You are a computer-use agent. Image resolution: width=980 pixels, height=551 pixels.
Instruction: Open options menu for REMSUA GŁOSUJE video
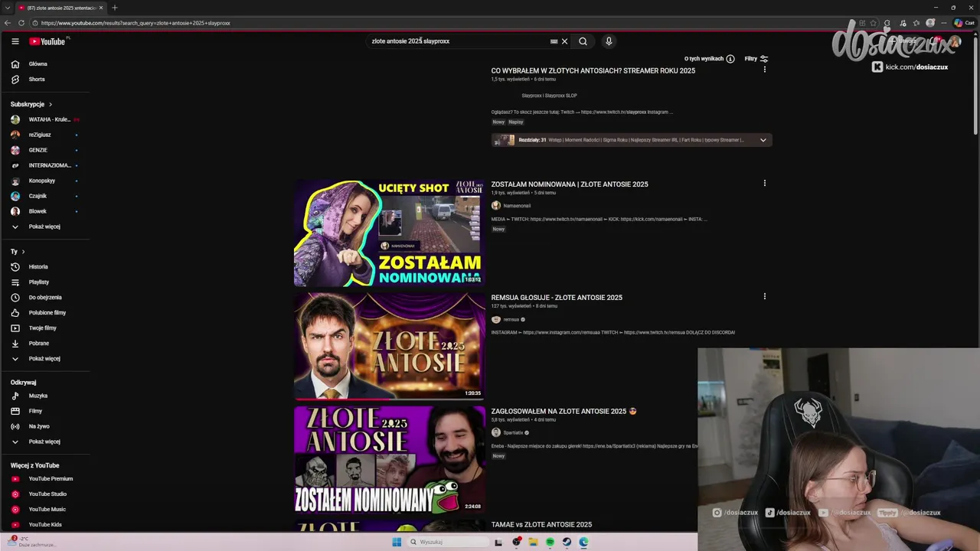(764, 296)
